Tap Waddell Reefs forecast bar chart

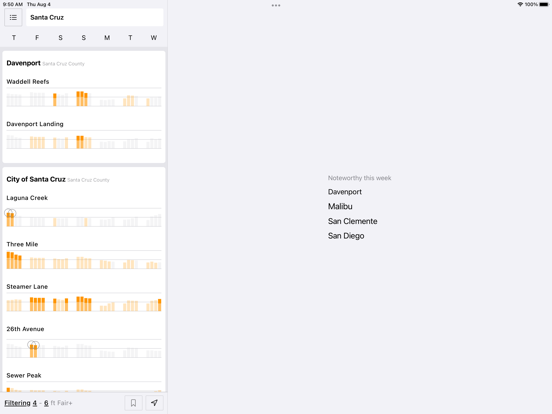[84, 98]
